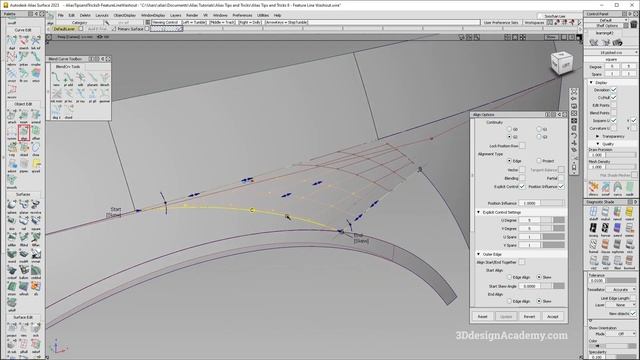Screen dimensions: 640x360
Task: Click the Shelf Options button
Action: point(607,25)
